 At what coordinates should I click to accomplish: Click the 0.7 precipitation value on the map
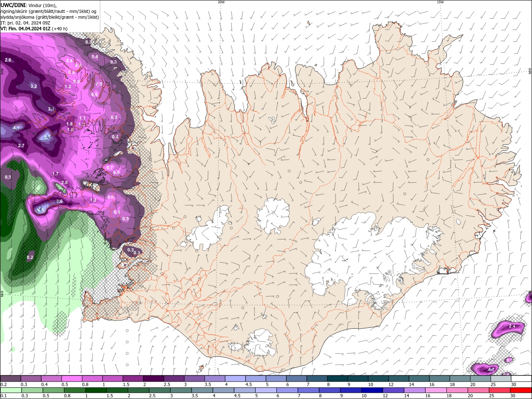point(110,167)
